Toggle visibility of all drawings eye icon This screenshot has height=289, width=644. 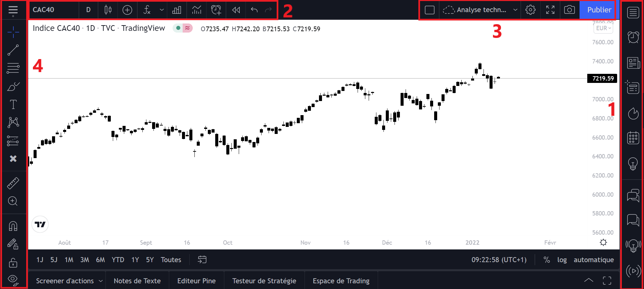pyautogui.click(x=13, y=279)
